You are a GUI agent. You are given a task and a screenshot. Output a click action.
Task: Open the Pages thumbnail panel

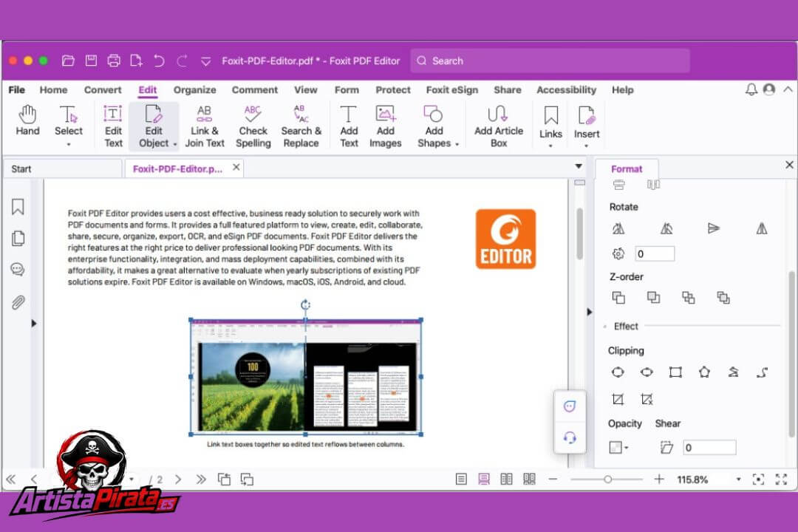[18, 238]
